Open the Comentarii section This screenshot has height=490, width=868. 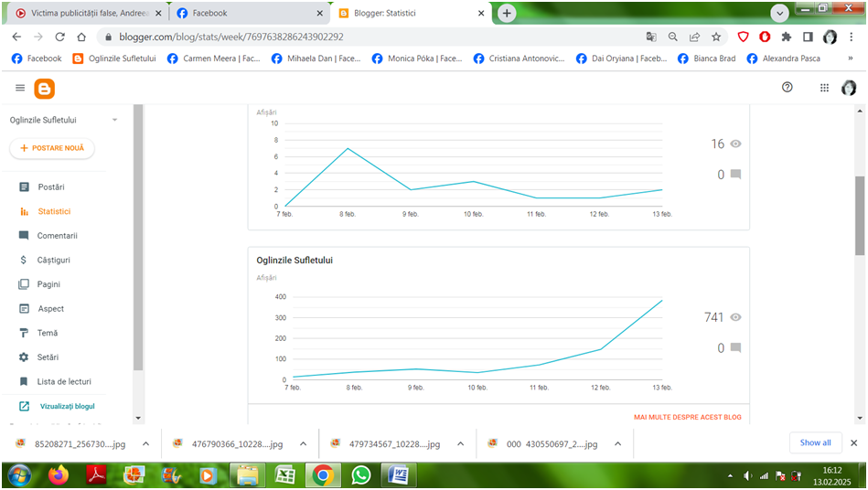tap(57, 236)
